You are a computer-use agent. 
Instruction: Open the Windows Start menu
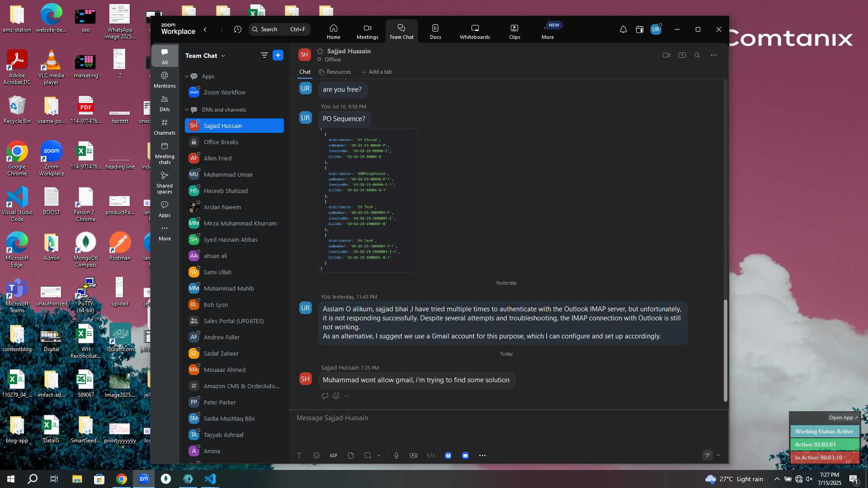click(x=11, y=479)
